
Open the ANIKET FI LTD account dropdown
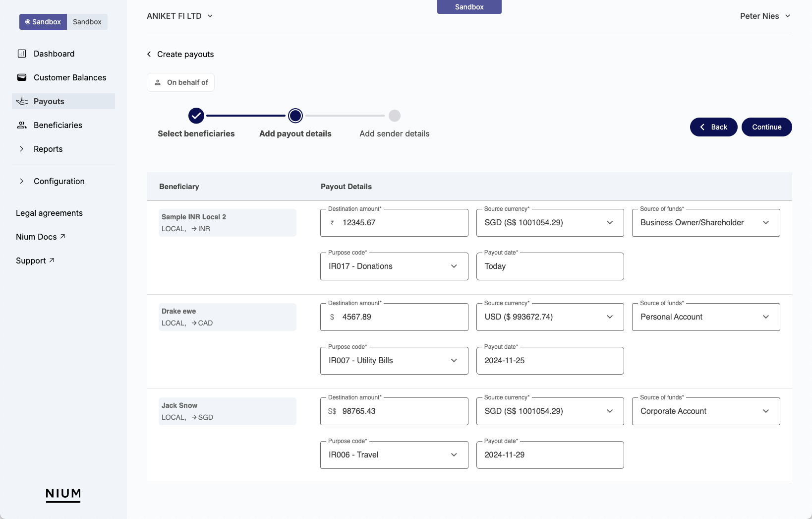pyautogui.click(x=180, y=16)
